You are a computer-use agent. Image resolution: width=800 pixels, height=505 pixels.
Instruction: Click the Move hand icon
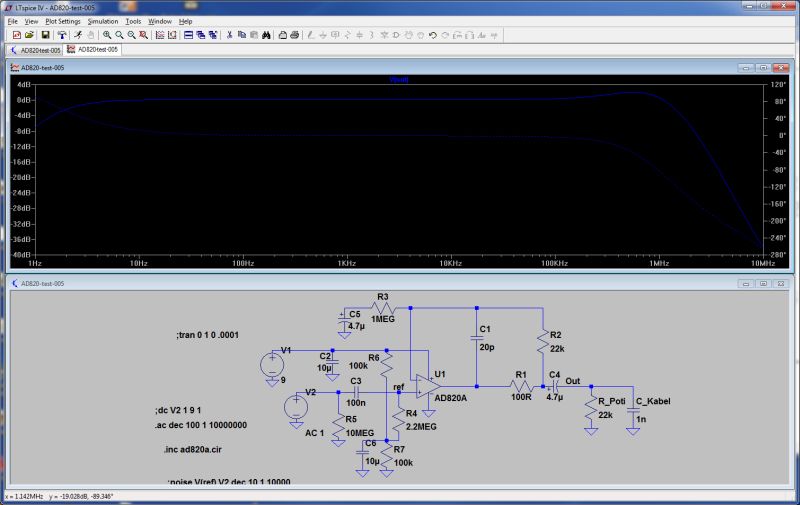click(x=409, y=35)
